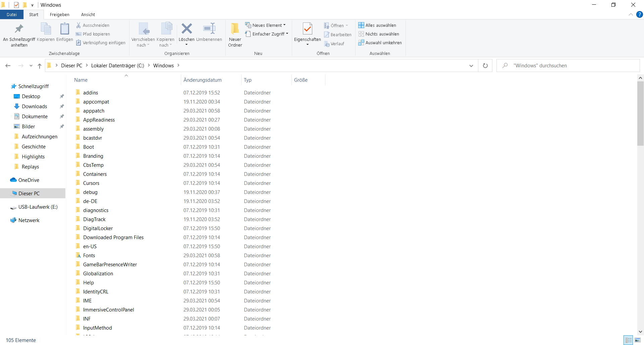
Task: Switch to the Start ribbon tab
Action: [x=34, y=14]
